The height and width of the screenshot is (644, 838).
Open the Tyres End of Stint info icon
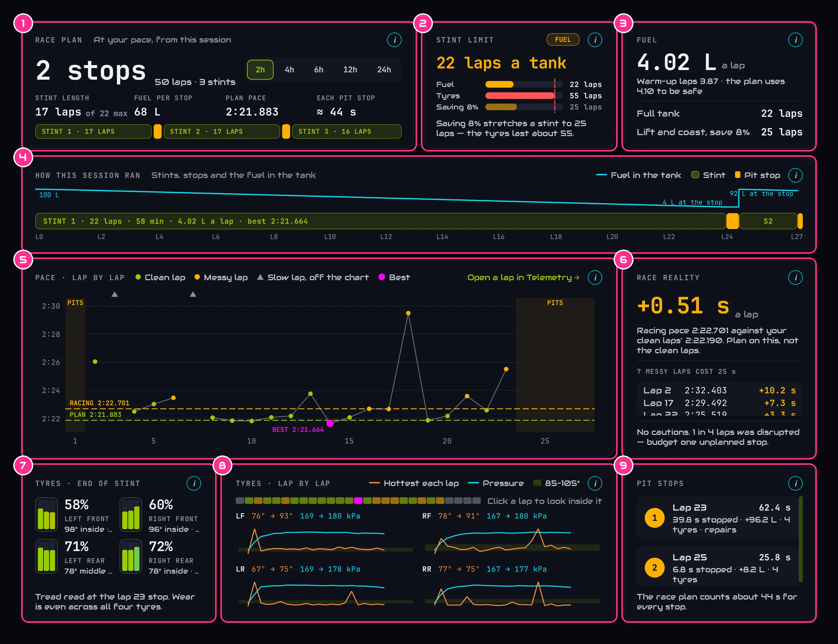click(x=194, y=483)
